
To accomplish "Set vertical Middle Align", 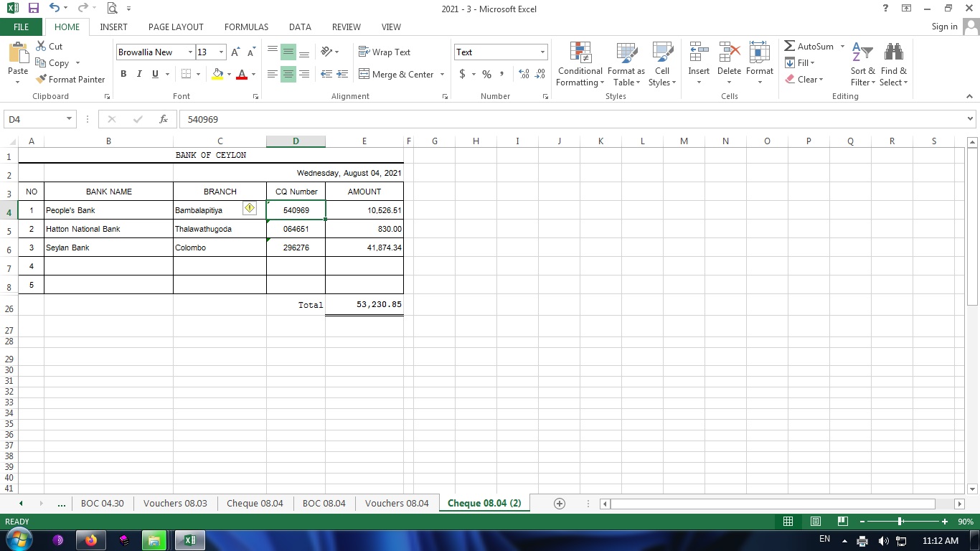I will [288, 52].
